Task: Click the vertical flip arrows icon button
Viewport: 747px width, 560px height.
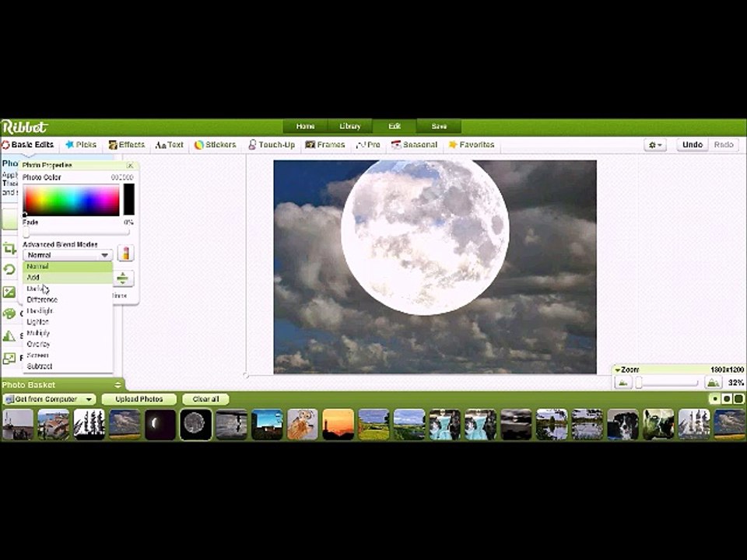Action: 122,278
